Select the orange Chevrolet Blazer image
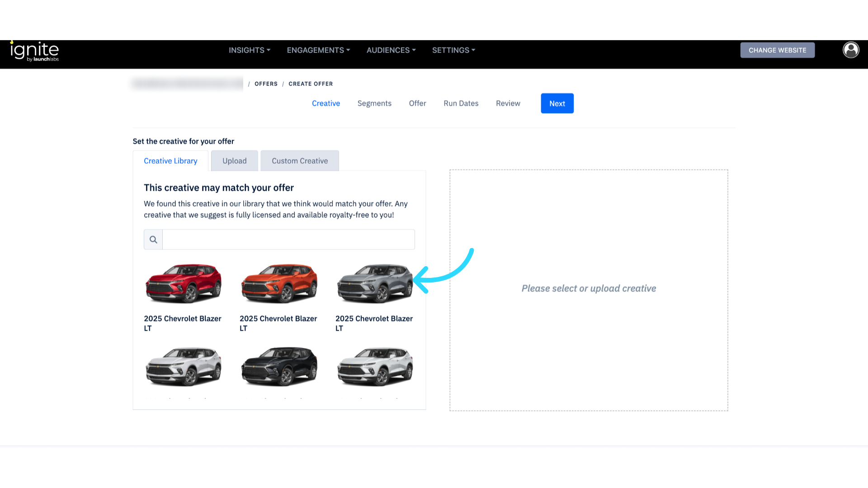This screenshot has width=868, height=488. (x=279, y=283)
